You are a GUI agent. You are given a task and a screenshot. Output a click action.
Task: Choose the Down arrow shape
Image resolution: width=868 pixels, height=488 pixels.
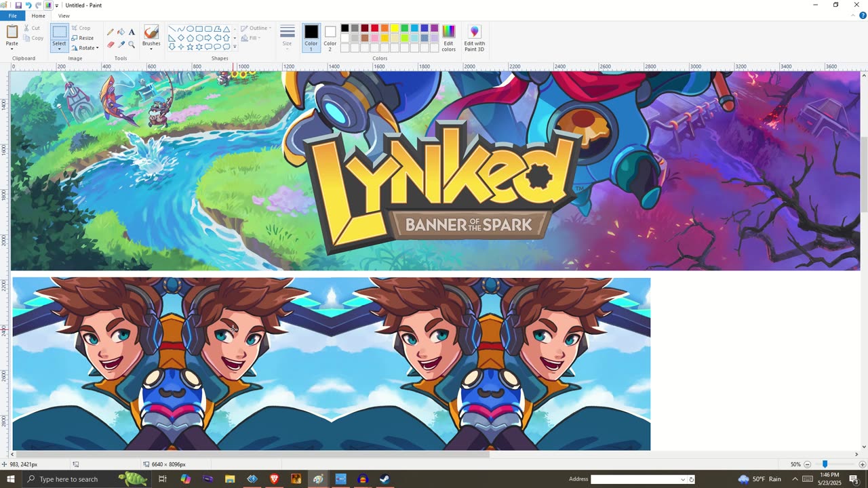tap(172, 47)
